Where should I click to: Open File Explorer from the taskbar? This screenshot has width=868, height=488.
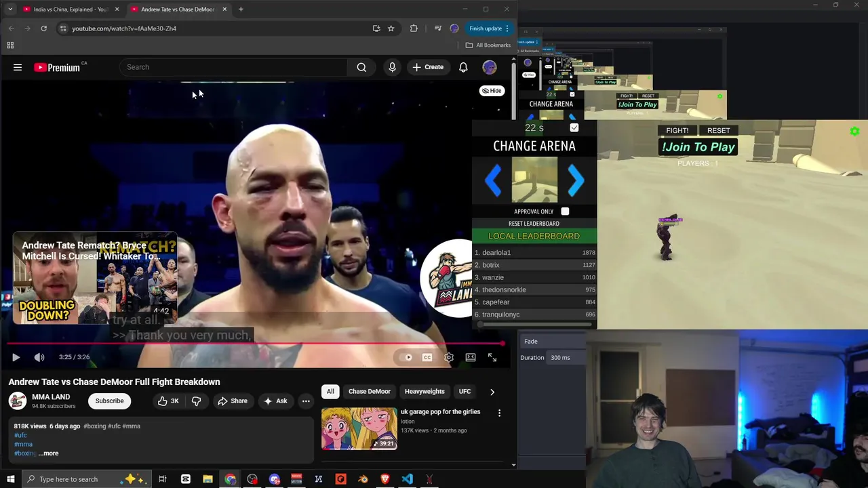tap(208, 479)
